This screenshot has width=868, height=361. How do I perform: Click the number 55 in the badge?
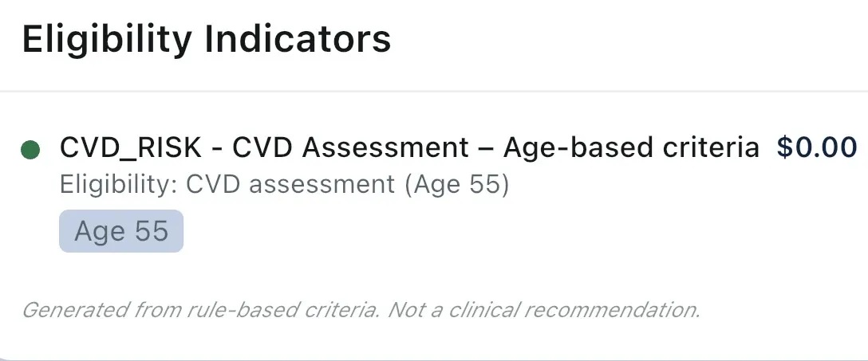(152, 231)
